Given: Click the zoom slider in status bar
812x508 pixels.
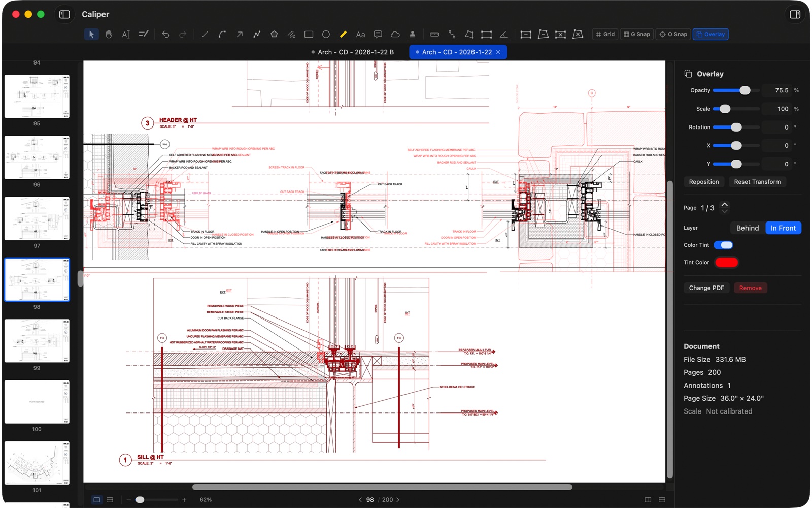Looking at the screenshot, I should click(157, 500).
